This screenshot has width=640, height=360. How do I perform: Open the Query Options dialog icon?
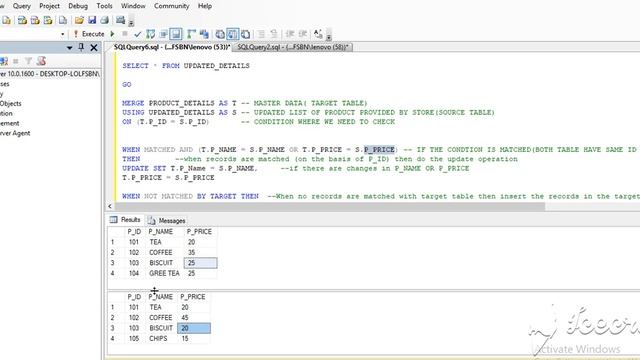pos(164,34)
